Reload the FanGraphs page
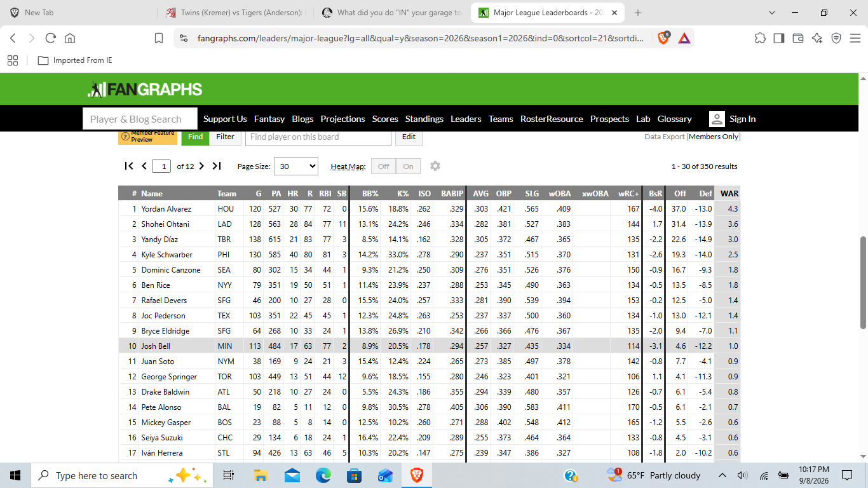868x488 pixels. (x=51, y=38)
